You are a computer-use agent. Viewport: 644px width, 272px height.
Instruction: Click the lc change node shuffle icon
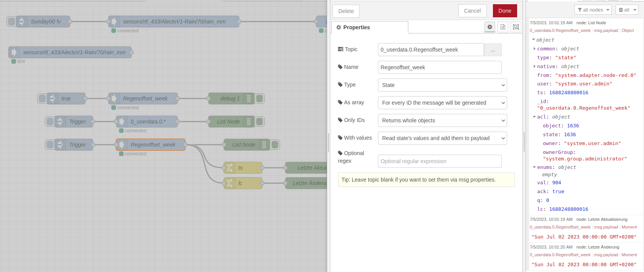[x=229, y=183]
